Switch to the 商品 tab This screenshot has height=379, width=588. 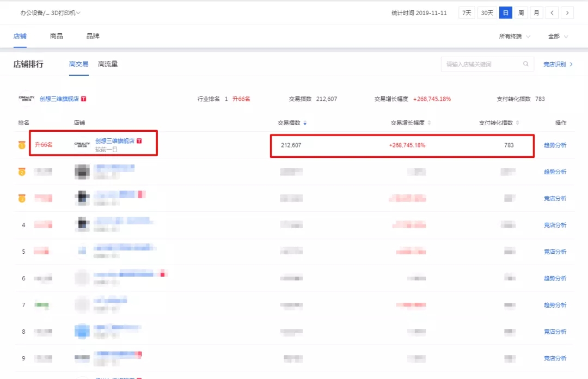point(56,36)
